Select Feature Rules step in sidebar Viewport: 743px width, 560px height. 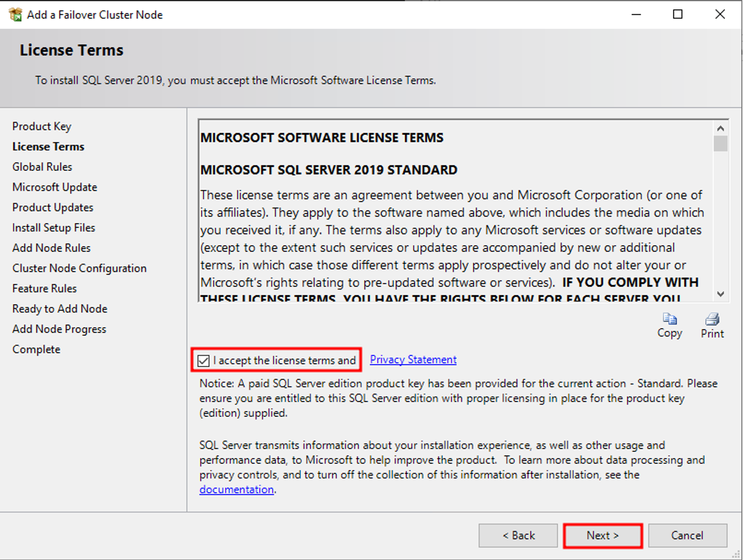click(44, 289)
